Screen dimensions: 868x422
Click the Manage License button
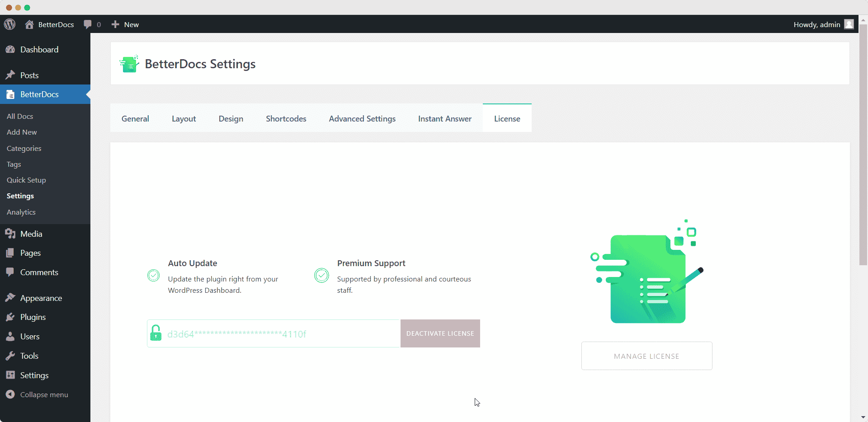pyautogui.click(x=647, y=356)
